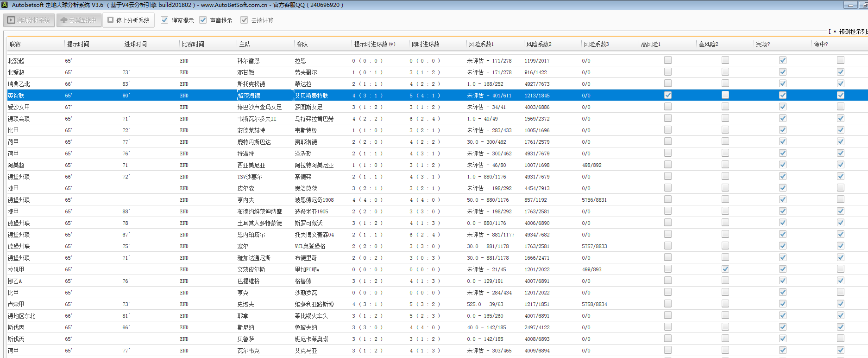Toggle the 弹窗提示 checkbox
The width and height of the screenshot is (868, 358).
click(x=164, y=20)
